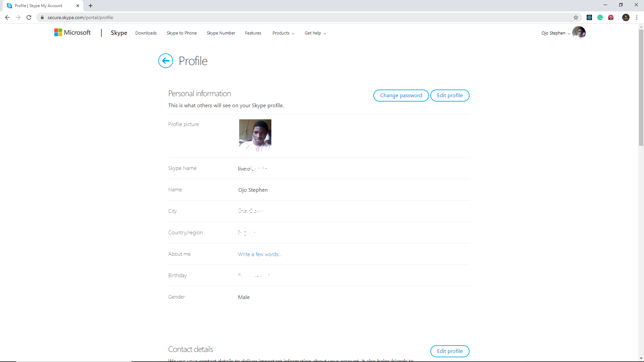
Task: Open the Chrome profile avatar icon
Action: click(626, 17)
